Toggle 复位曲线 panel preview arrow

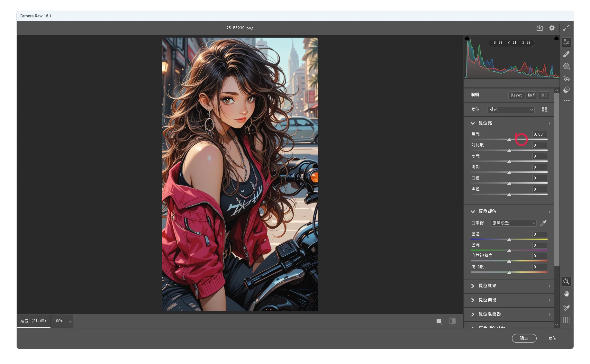point(549,300)
